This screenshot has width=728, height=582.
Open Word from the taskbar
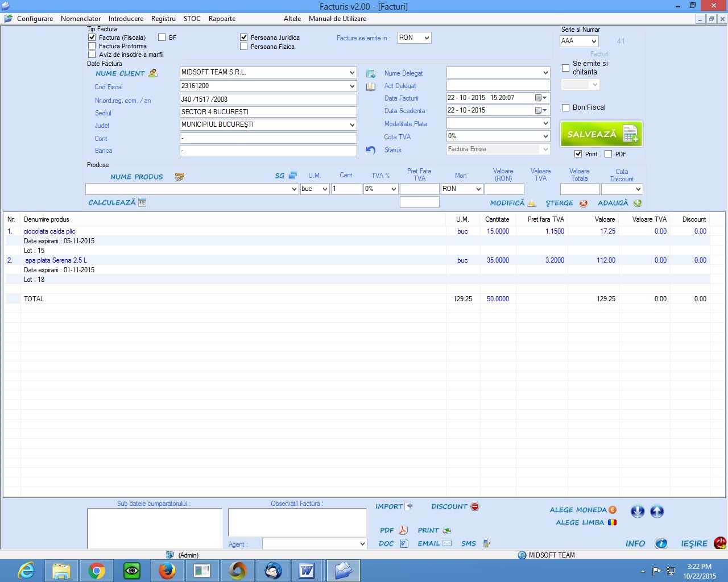307,570
